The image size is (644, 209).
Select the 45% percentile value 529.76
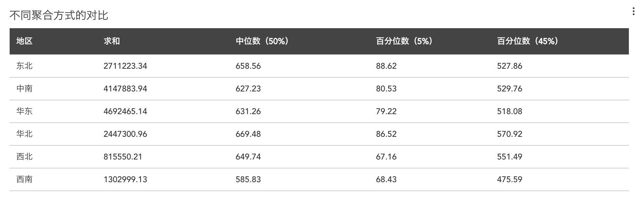click(509, 89)
